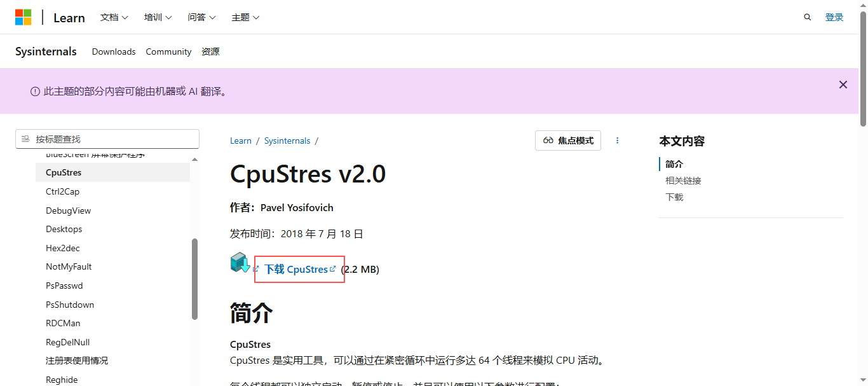Open NotMyFault in the sidebar

click(69, 266)
